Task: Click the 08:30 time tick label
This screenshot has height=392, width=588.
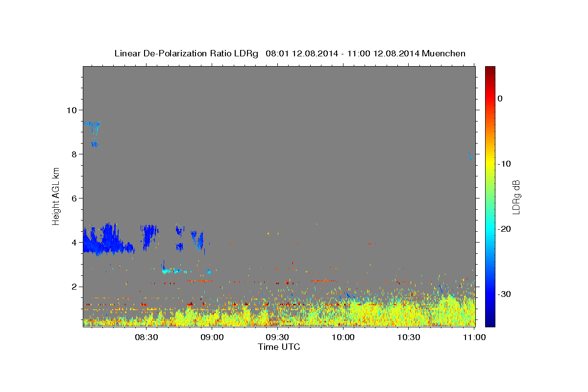Action: point(147,337)
